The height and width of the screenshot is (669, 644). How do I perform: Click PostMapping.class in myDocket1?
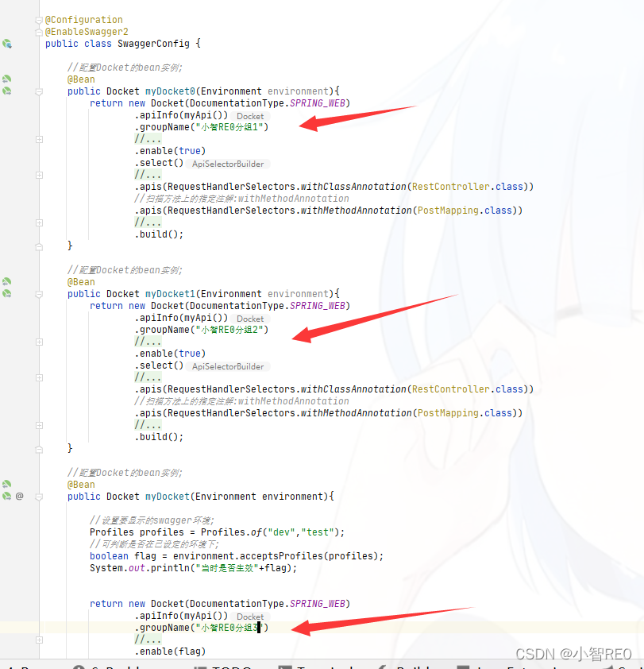pos(465,413)
